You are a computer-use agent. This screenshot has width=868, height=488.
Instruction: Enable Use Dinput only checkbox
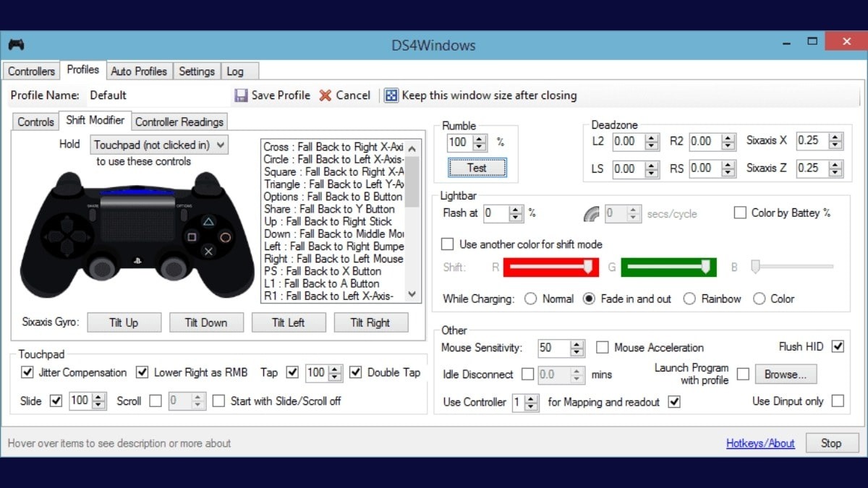838,401
